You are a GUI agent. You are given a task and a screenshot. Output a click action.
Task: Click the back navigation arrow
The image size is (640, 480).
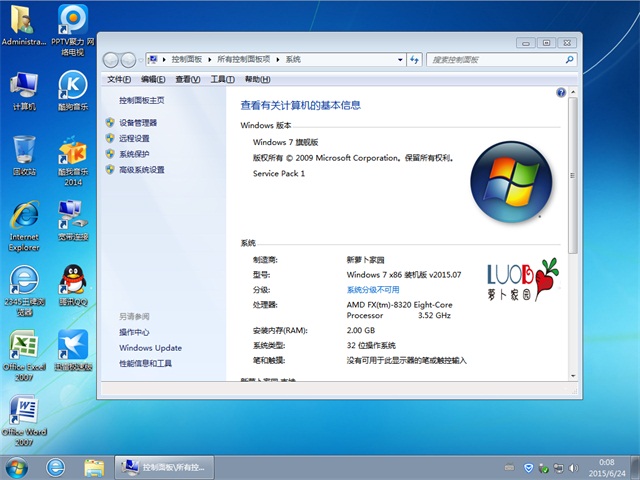[x=110, y=60]
